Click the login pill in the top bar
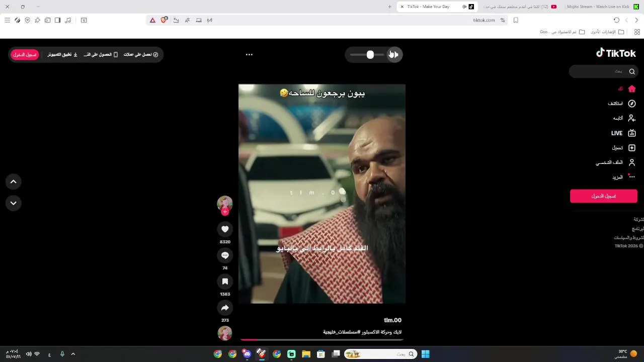644x362 pixels. click(25, 54)
